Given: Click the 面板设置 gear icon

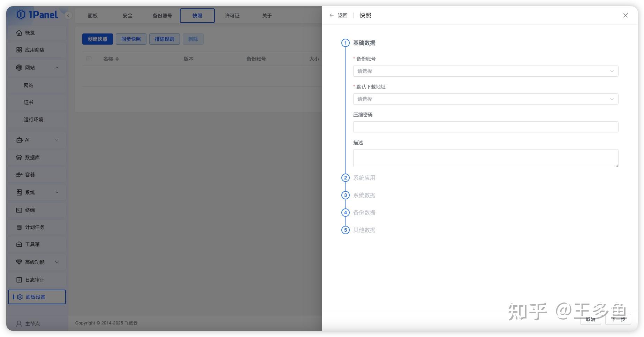Looking at the screenshot, I should click(x=20, y=297).
